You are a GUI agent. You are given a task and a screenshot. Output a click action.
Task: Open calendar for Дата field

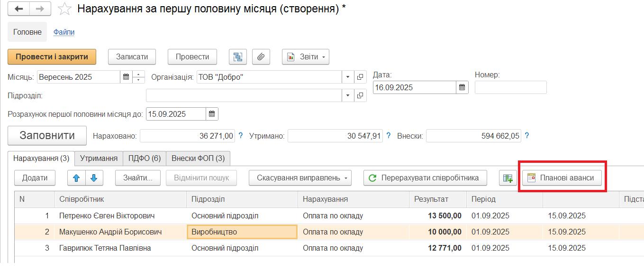[x=462, y=87]
